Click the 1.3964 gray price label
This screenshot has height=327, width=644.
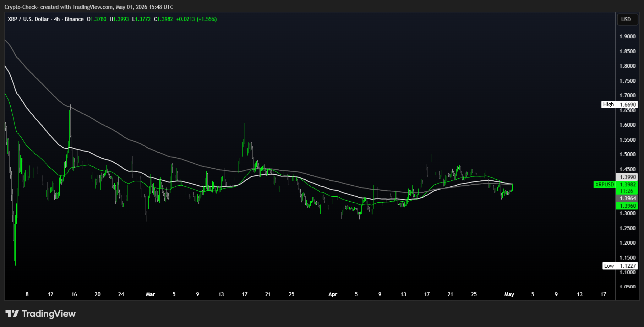pyautogui.click(x=627, y=198)
